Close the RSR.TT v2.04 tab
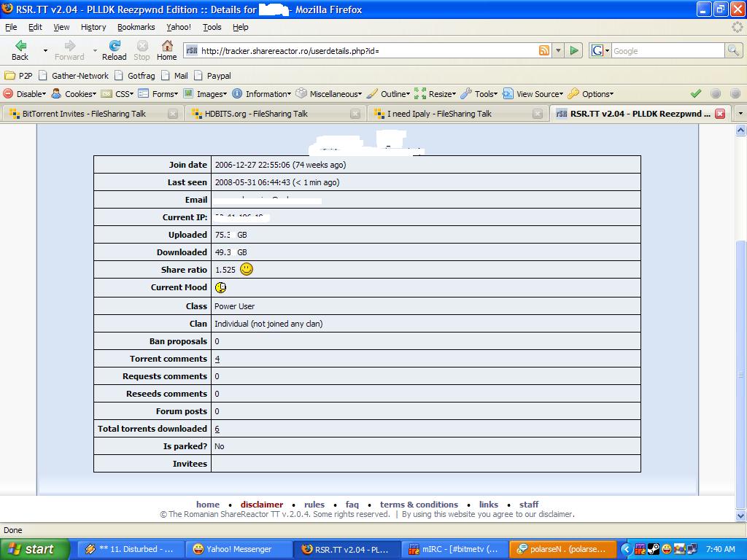 [x=720, y=114]
